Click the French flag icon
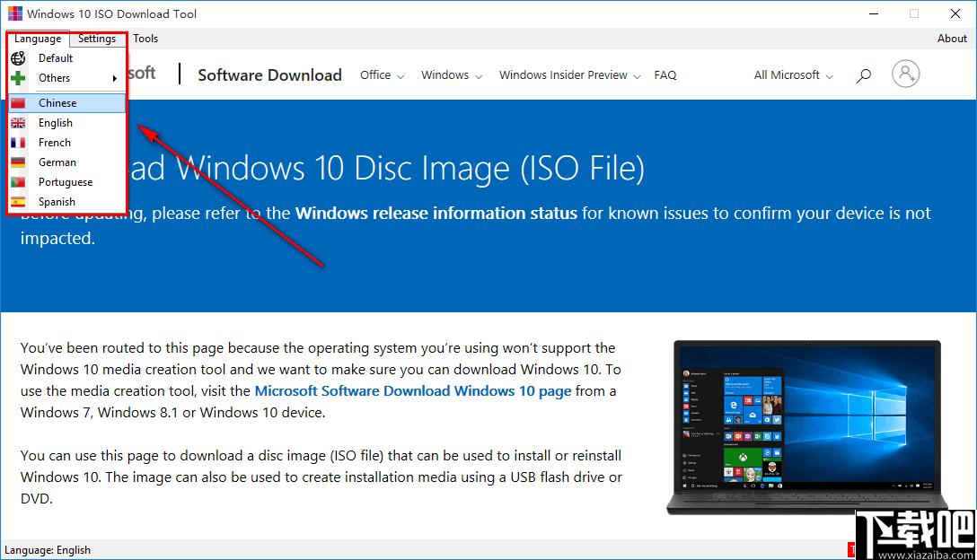 (x=18, y=143)
